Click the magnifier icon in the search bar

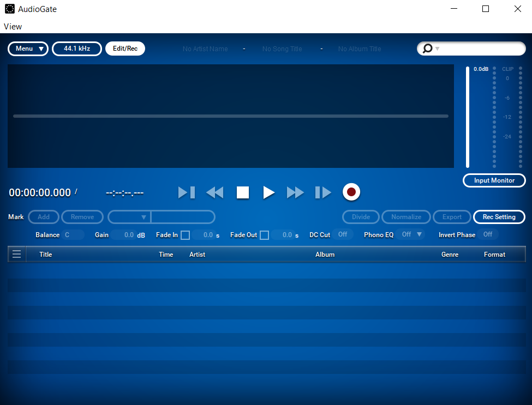427,49
